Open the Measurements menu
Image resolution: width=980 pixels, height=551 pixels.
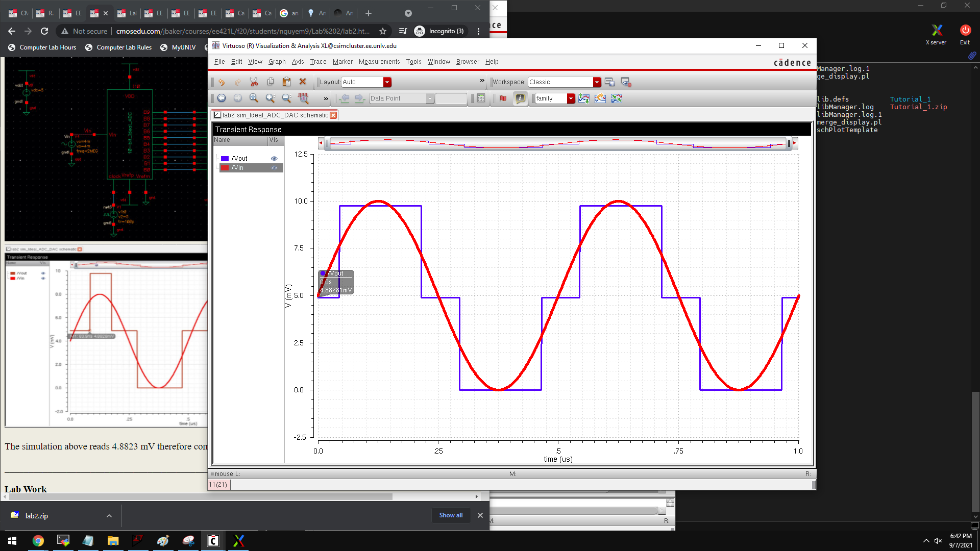(x=379, y=62)
